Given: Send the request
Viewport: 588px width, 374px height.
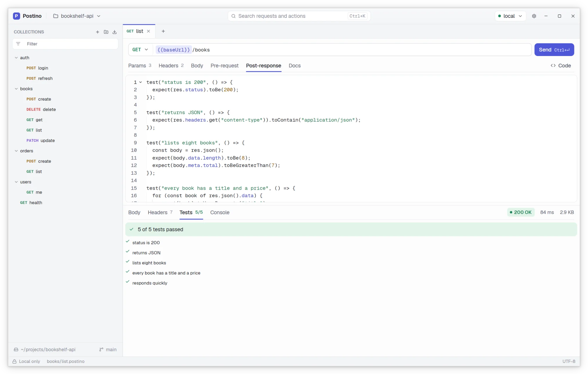Looking at the screenshot, I should [554, 50].
